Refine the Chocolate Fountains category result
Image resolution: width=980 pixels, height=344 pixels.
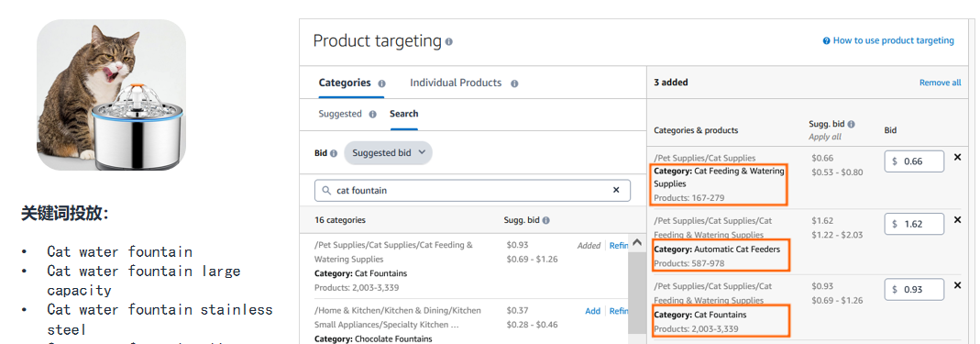point(619,311)
